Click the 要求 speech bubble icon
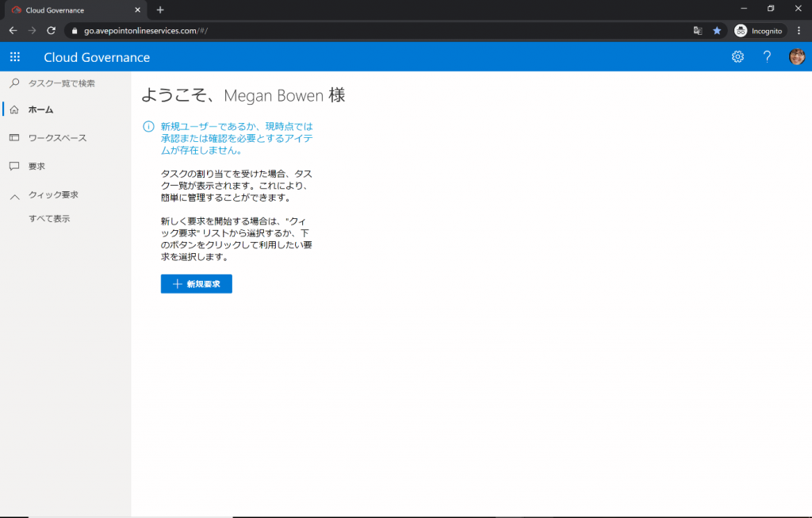Viewport: 812px width, 518px height. pos(14,167)
